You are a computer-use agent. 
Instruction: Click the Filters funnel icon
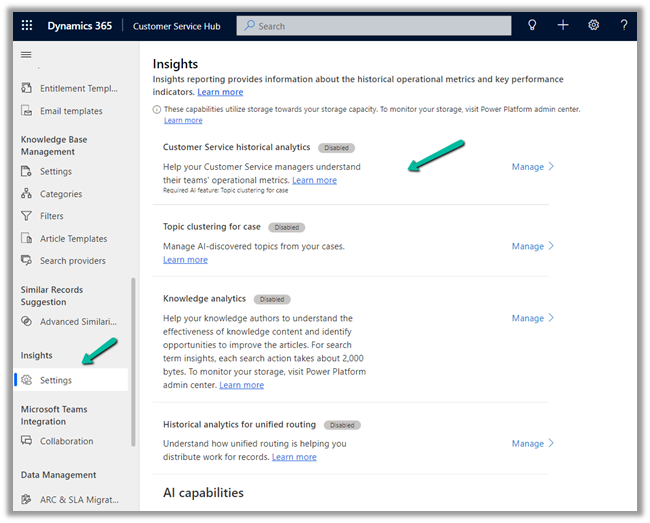(27, 216)
